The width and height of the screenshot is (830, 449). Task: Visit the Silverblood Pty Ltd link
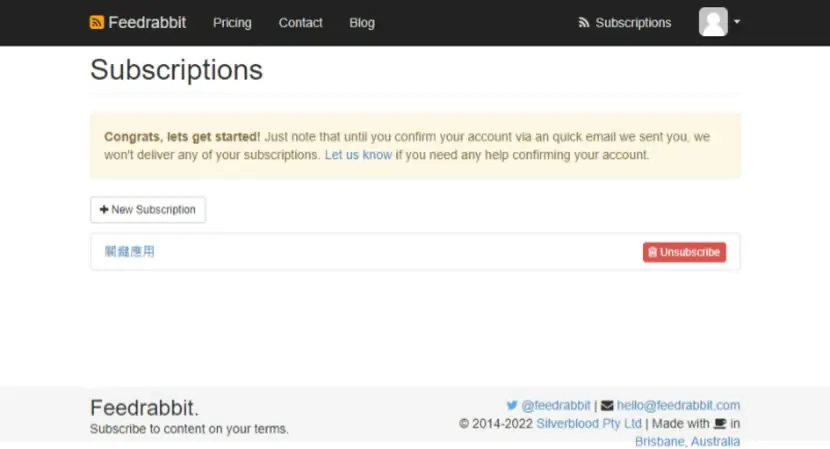[589, 424]
